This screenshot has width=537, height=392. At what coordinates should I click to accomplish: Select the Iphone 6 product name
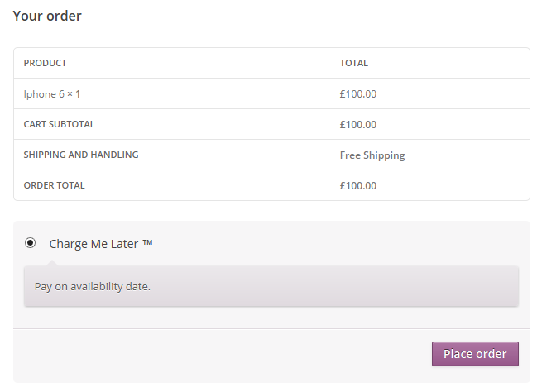(x=43, y=94)
